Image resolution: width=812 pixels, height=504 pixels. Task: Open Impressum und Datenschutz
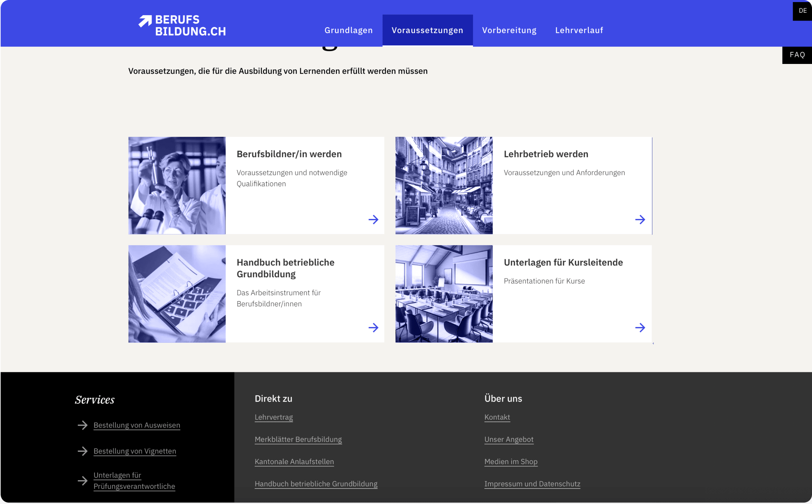tap(532, 484)
